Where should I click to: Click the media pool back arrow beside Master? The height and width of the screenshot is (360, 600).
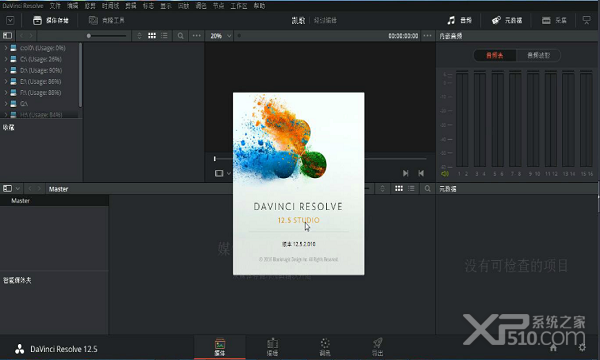[30, 189]
